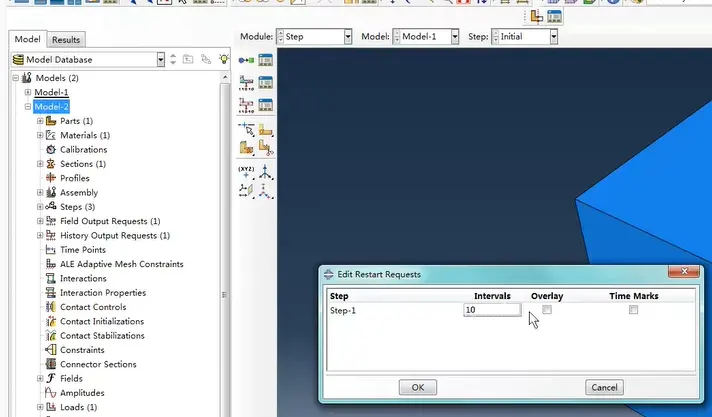Click the Cancel button in dialog
Image resolution: width=712 pixels, height=417 pixels.
coord(604,387)
